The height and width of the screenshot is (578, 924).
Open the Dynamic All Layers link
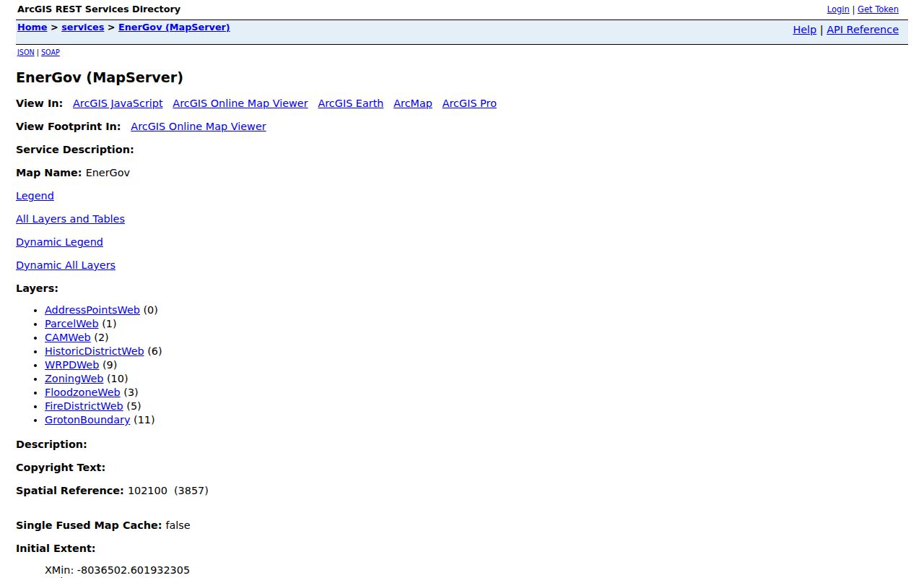[x=66, y=265]
